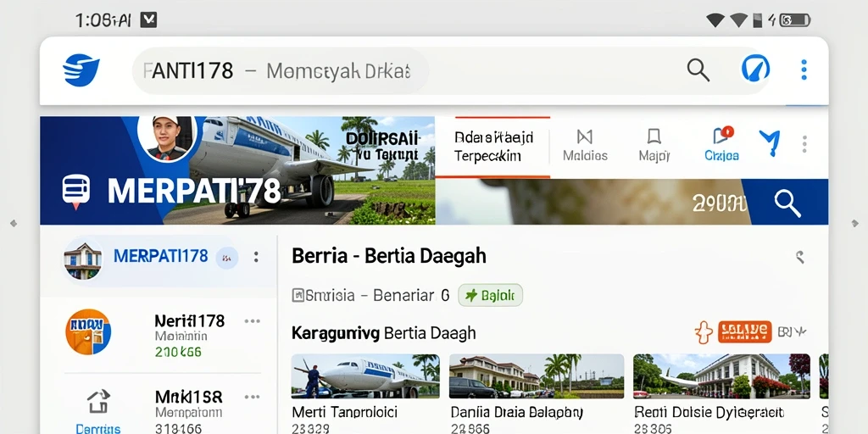The height and width of the screenshot is (434, 868).
Task: Open search with magnifier icon in top bar
Action: pyautogui.click(x=698, y=70)
